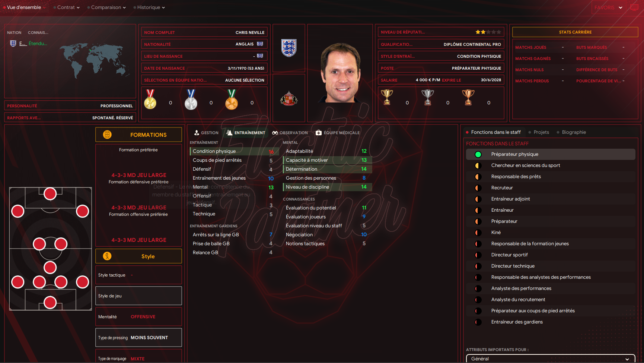Click the green Préparateur physique suitability indicator
The height and width of the screenshot is (363, 644).
(x=478, y=154)
